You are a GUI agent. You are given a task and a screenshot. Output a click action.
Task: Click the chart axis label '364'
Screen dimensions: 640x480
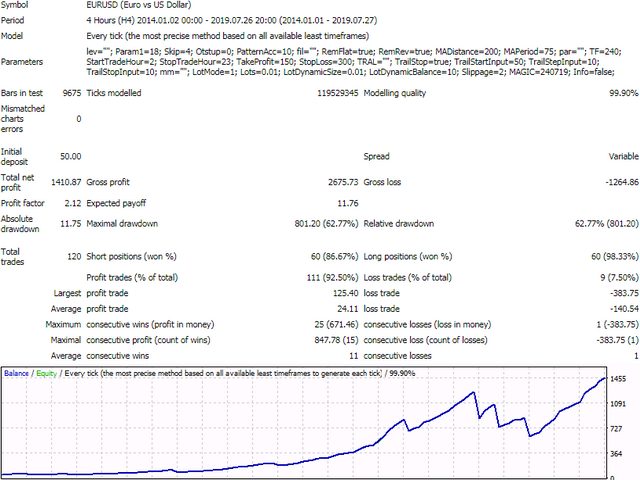[616, 454]
